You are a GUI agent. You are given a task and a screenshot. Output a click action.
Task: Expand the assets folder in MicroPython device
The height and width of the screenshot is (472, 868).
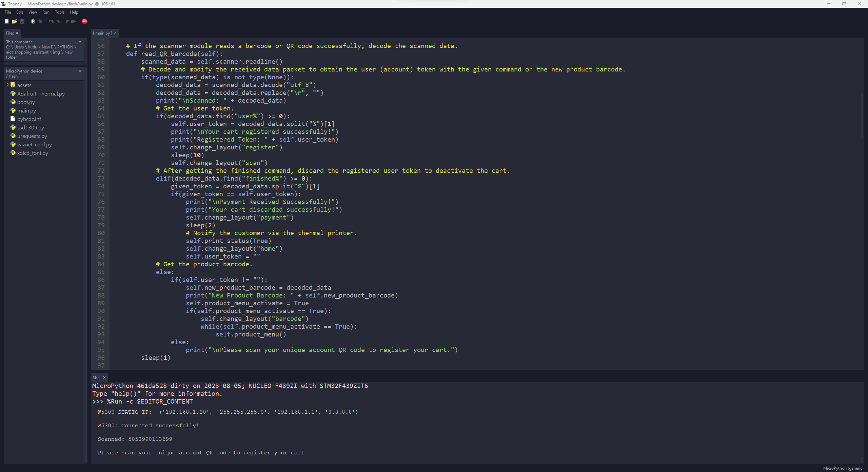tap(7, 85)
